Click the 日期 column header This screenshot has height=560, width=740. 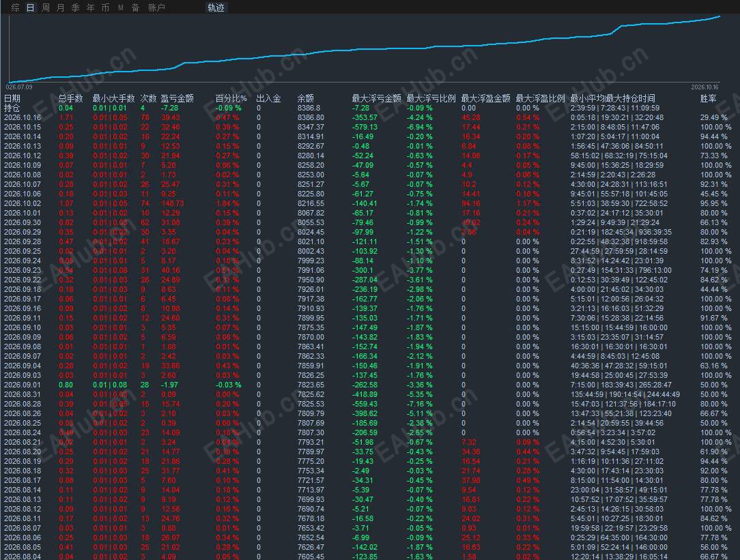point(12,98)
